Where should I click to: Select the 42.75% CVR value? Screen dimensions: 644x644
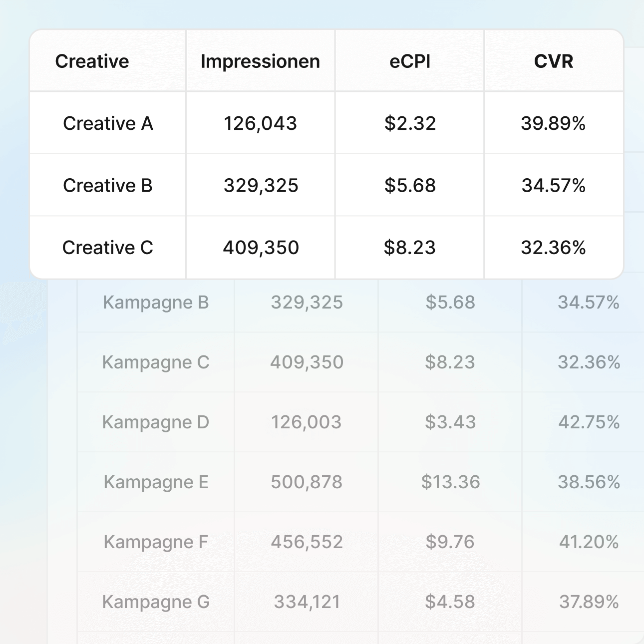589,422
